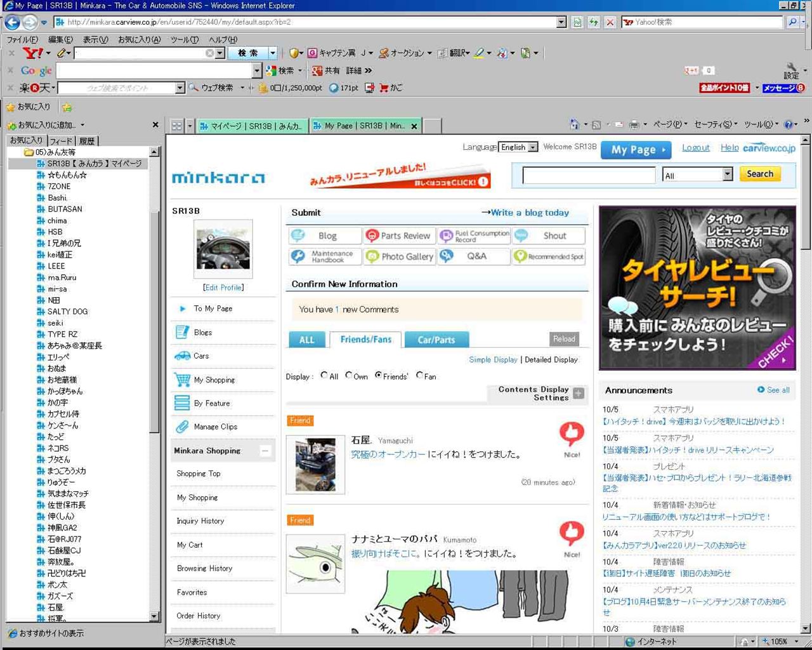Click See all announcements link
The width and height of the screenshot is (812, 650).
point(773,390)
